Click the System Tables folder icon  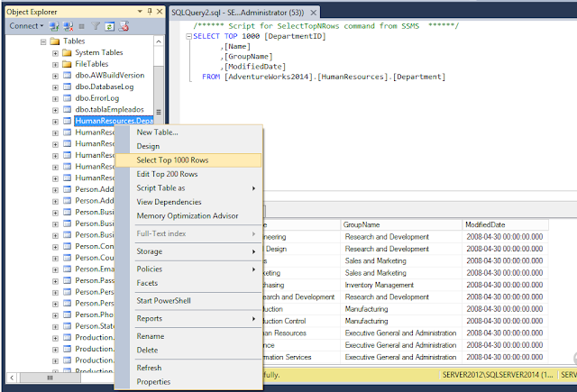tap(67, 52)
